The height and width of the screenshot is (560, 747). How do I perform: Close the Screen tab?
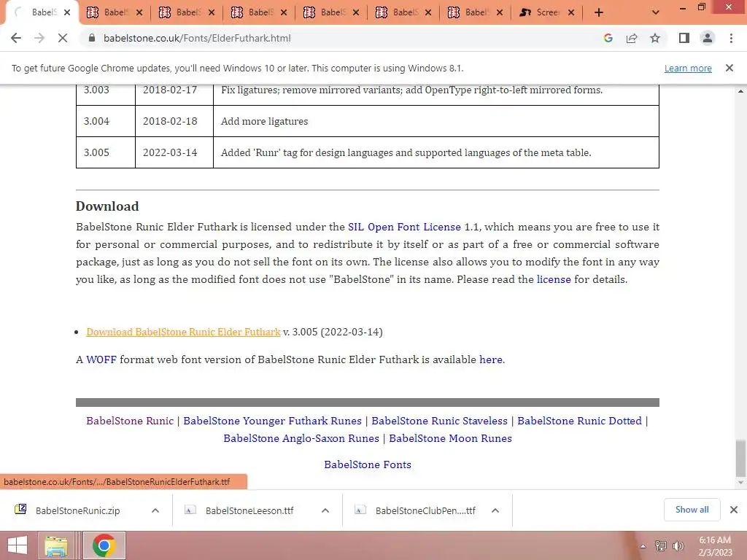coord(571,12)
